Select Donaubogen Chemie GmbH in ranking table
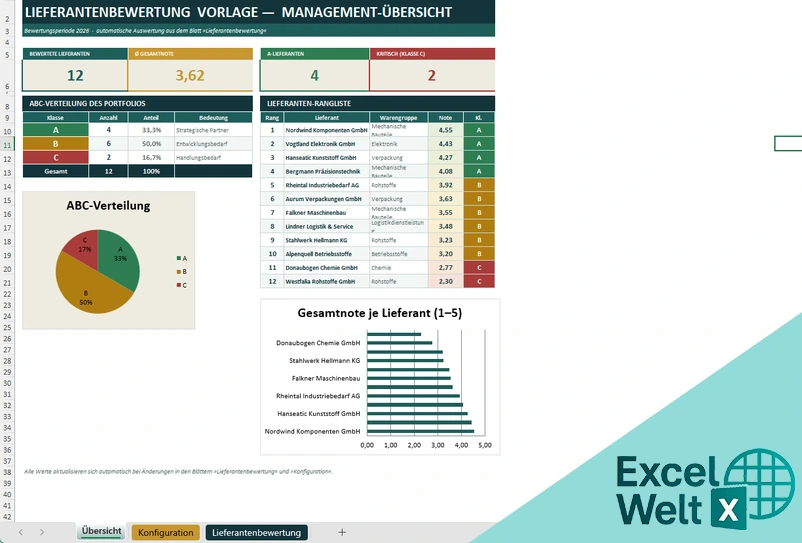Screen dimensions: 802x543 pos(326,267)
